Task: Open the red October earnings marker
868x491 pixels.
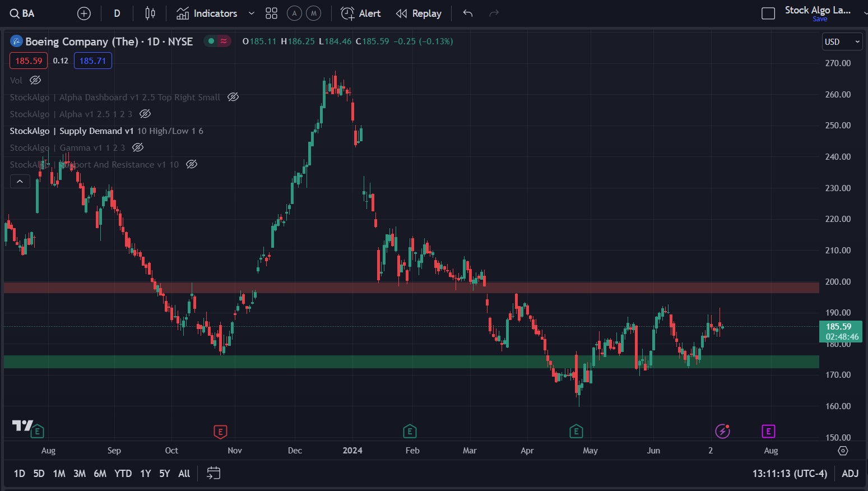Action: pos(220,431)
